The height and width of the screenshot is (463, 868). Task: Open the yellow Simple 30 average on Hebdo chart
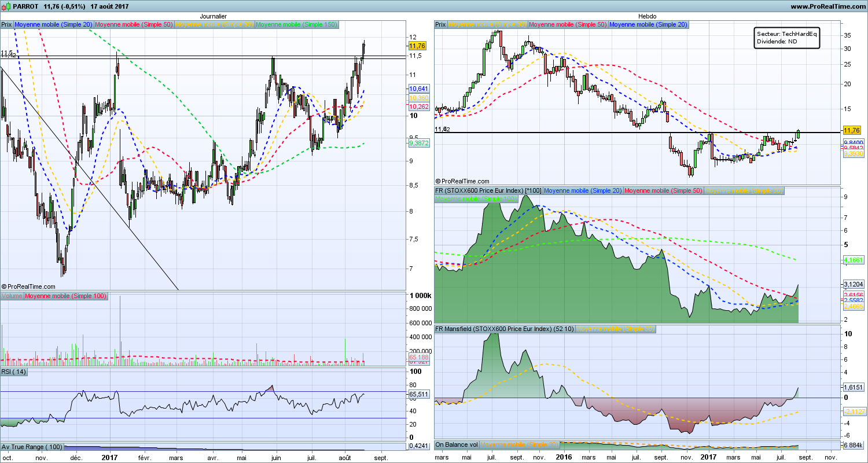[x=487, y=25]
